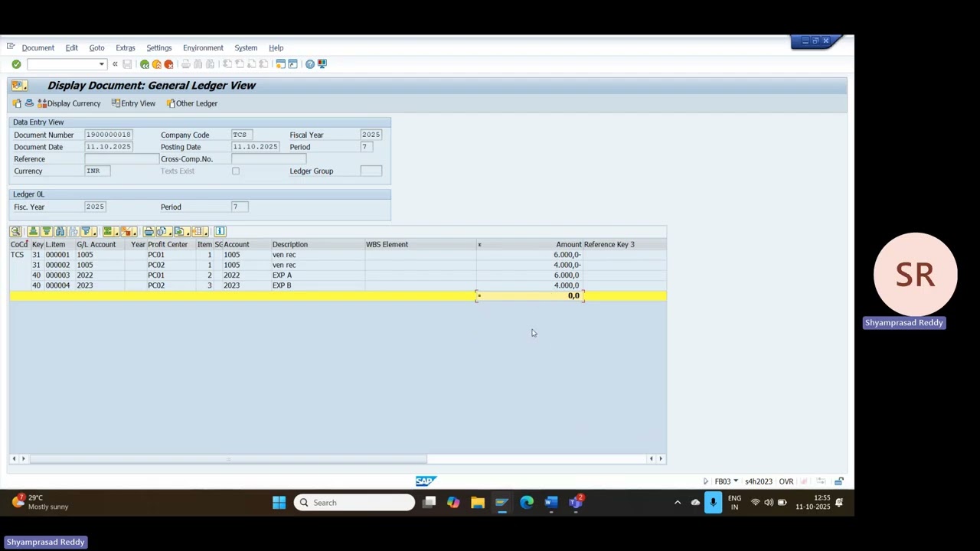Viewport: 980px width, 551px height.
Task: Click the grid horizontal scrollbar
Action: click(228, 459)
